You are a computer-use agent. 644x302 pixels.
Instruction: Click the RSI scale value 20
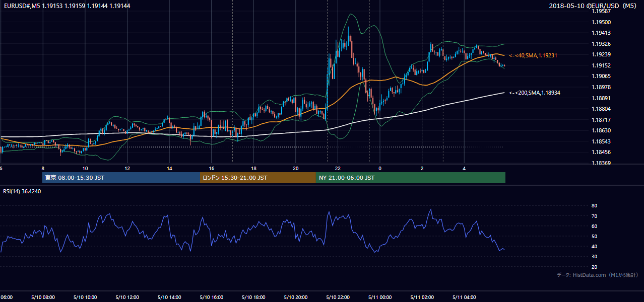(x=594, y=267)
